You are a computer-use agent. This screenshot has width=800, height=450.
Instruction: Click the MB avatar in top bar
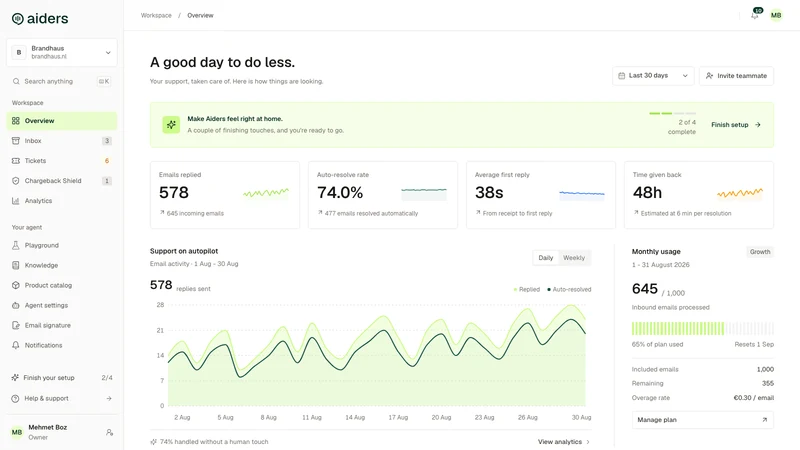(776, 15)
